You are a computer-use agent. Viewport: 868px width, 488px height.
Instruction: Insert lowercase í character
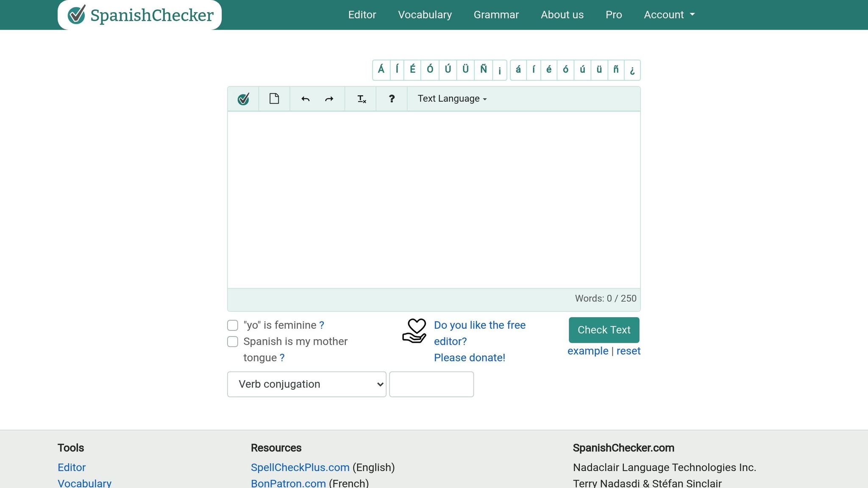(534, 70)
